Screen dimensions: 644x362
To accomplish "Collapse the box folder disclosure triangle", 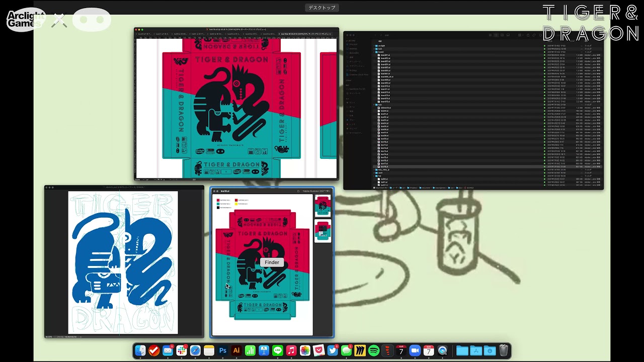I will click(x=374, y=105).
